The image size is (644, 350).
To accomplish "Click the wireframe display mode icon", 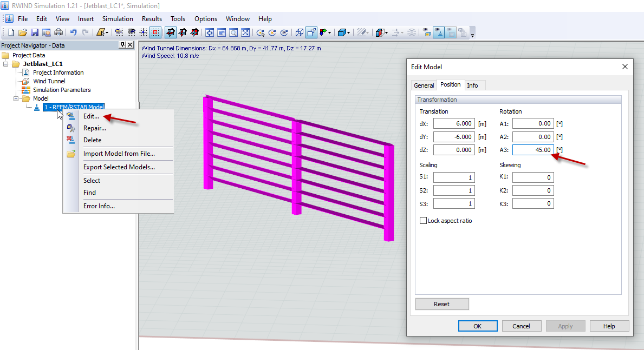I will 300,32.
